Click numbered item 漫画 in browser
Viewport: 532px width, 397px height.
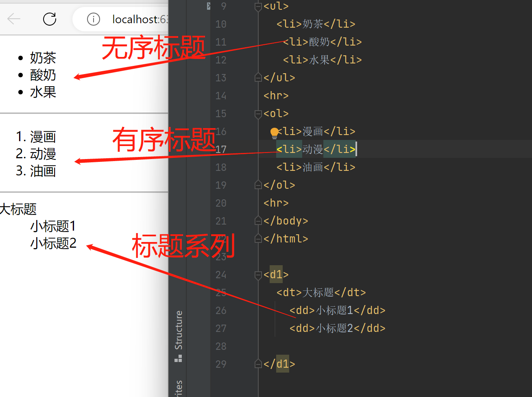tap(43, 137)
